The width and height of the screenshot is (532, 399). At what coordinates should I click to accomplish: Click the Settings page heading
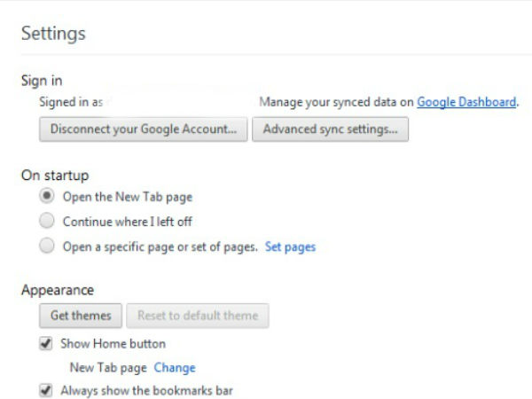click(53, 34)
